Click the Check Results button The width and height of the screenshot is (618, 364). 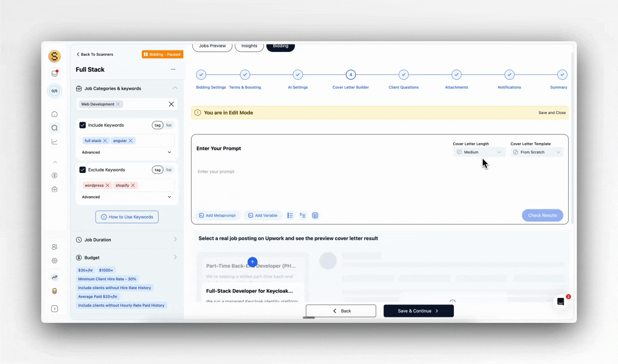coord(542,215)
